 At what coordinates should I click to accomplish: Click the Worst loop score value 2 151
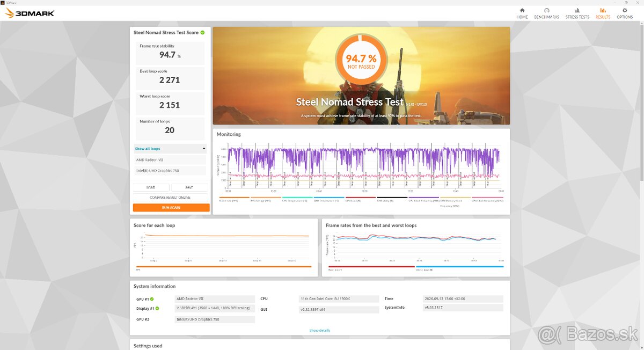click(170, 105)
